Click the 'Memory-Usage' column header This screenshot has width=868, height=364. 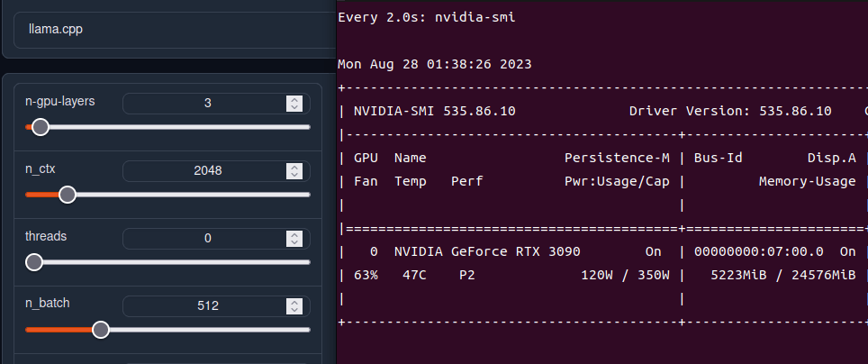tap(807, 182)
